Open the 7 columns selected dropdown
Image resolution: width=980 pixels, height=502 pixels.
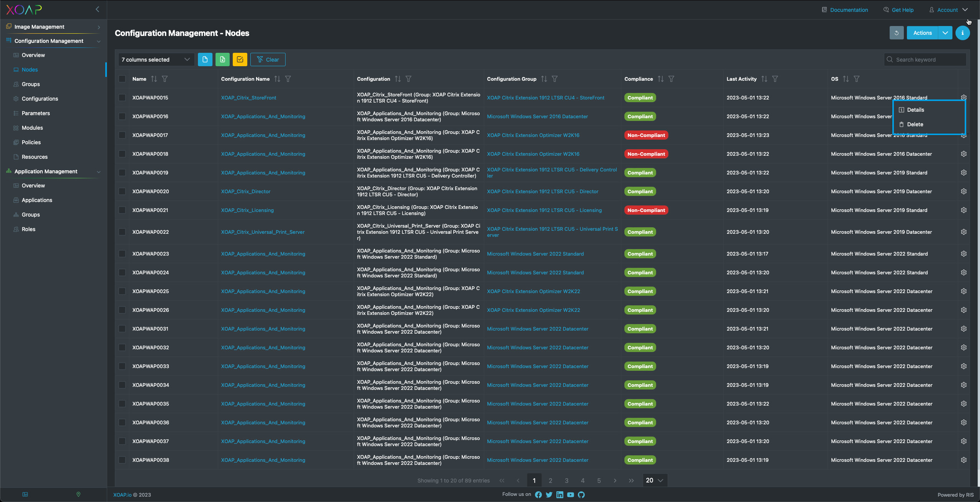(x=156, y=59)
